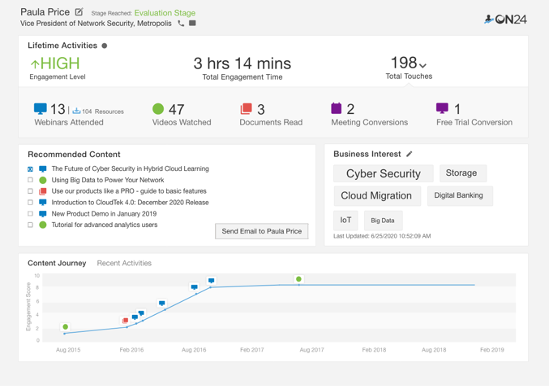Open Introduction to CloudTek 4.0 title

click(130, 202)
